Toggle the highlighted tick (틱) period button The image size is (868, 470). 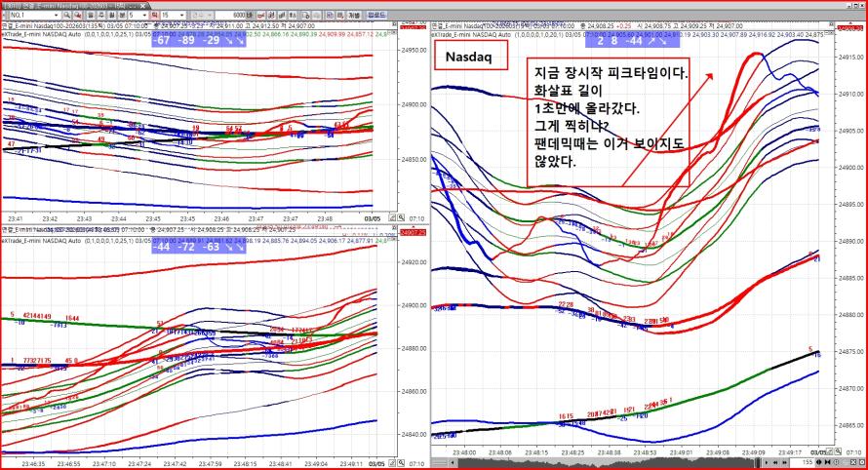(x=154, y=15)
